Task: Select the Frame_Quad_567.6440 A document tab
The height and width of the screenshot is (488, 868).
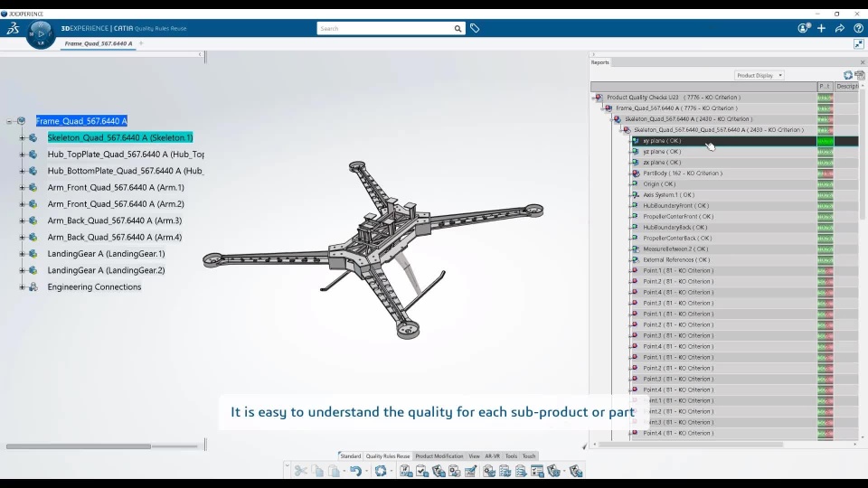Action: 98,43
